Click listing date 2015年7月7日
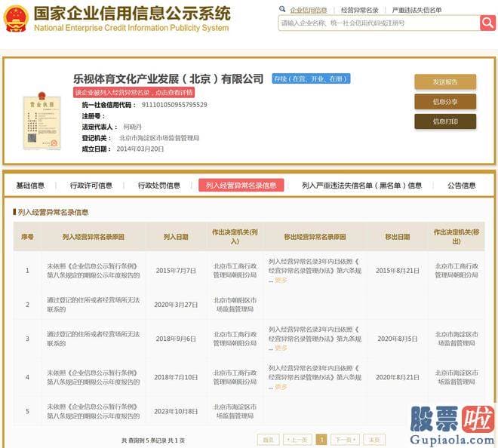The height and width of the screenshot is (448, 498). (176, 271)
